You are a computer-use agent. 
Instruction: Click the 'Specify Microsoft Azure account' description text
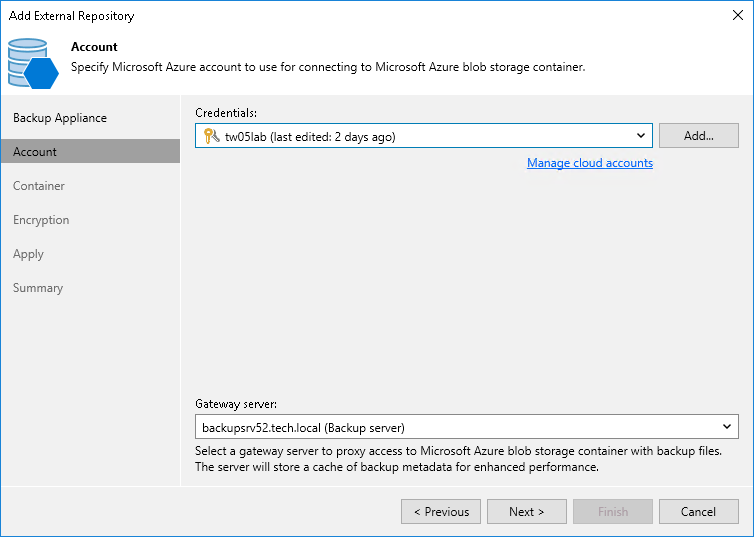coord(328,67)
